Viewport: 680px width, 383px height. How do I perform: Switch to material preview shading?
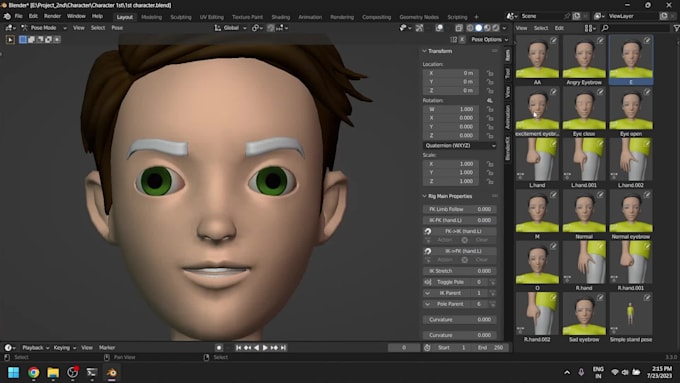(487, 28)
